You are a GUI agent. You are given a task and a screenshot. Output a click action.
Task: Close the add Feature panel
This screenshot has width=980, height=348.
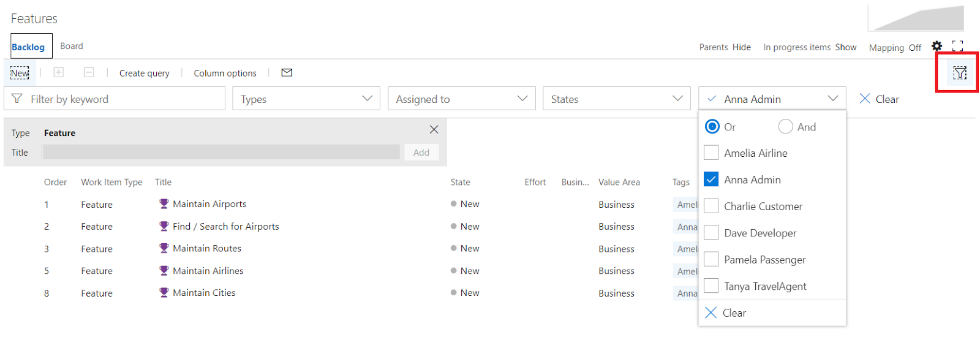pyautogui.click(x=434, y=129)
